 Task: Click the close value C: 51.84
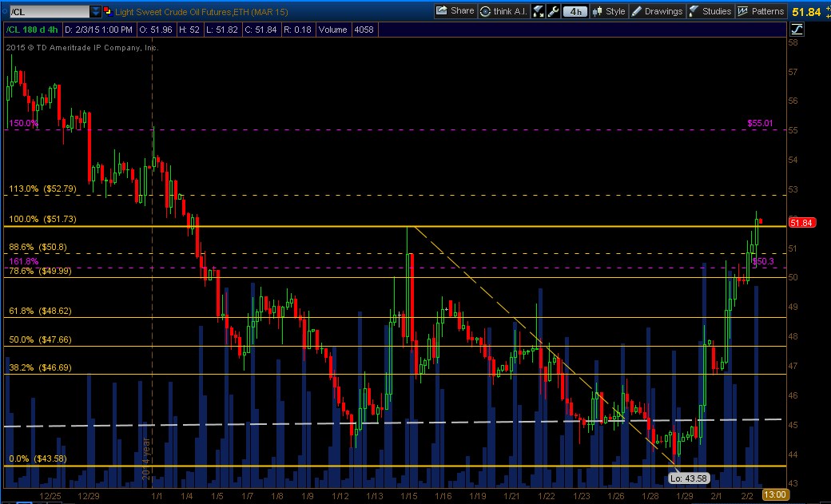pyautogui.click(x=260, y=30)
